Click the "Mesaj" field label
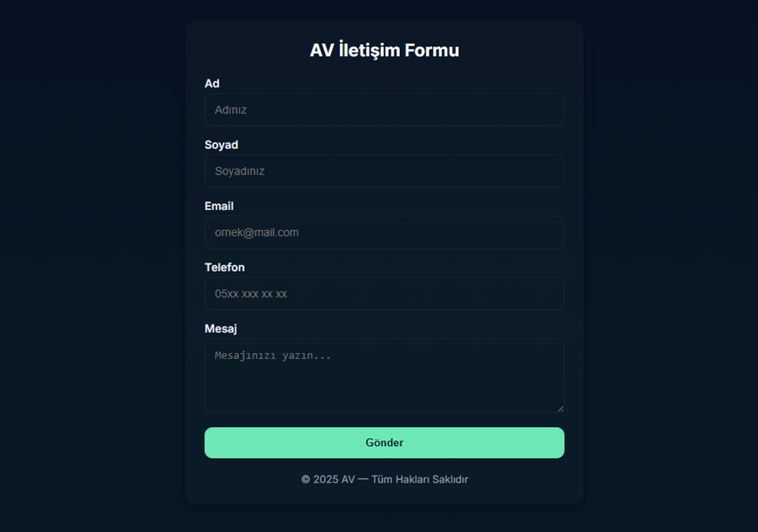Viewport: 758px width, 532px height. pyautogui.click(x=220, y=329)
